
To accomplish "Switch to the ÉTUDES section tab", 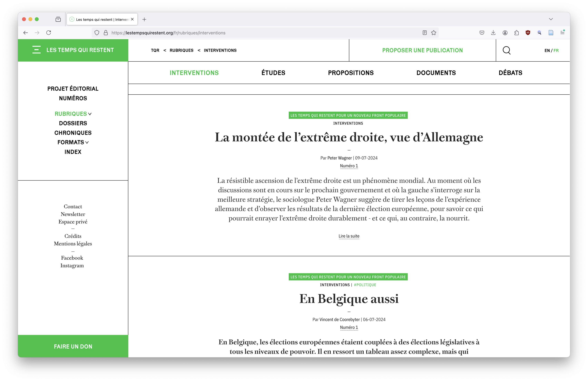I will (273, 73).
